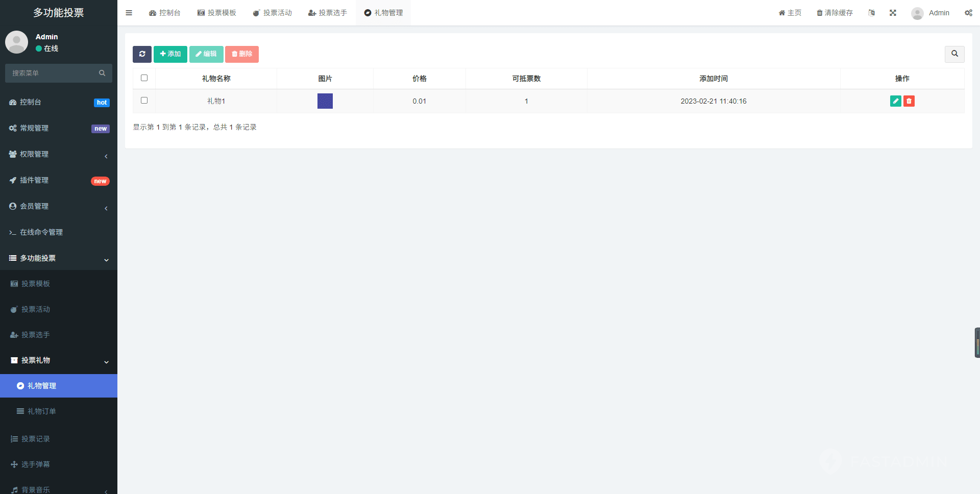The image size is (980, 494).
Task: Click the red trash icon in 礼物1 row
Action: click(x=909, y=101)
